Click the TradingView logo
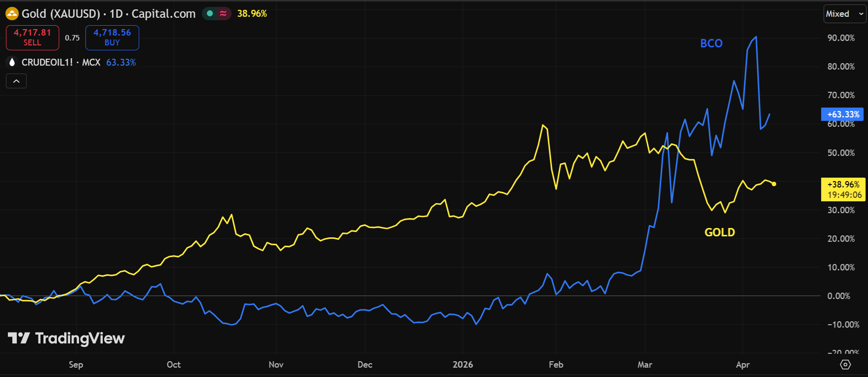Viewport: 868px width, 377px height. 66,338
